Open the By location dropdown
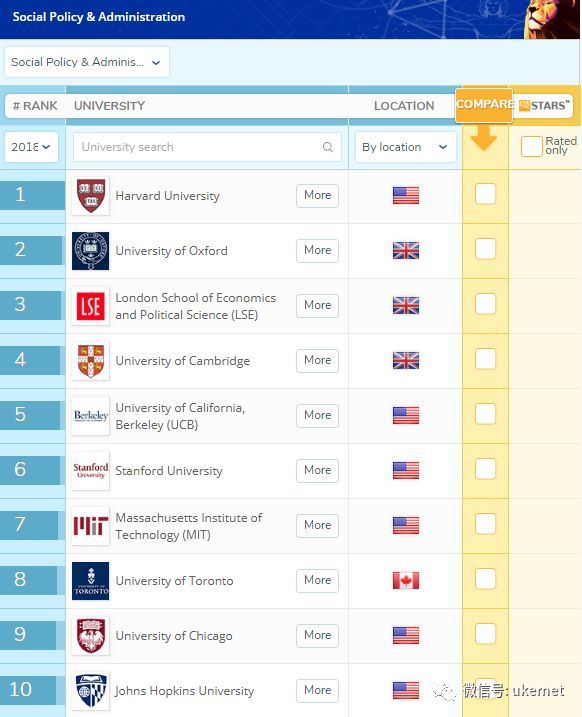The width and height of the screenshot is (582, 717). coord(406,147)
